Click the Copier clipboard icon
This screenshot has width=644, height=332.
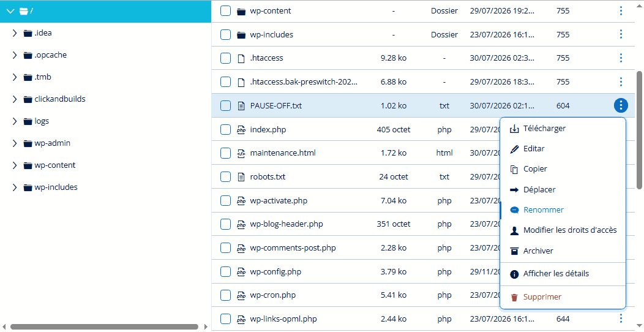point(514,169)
